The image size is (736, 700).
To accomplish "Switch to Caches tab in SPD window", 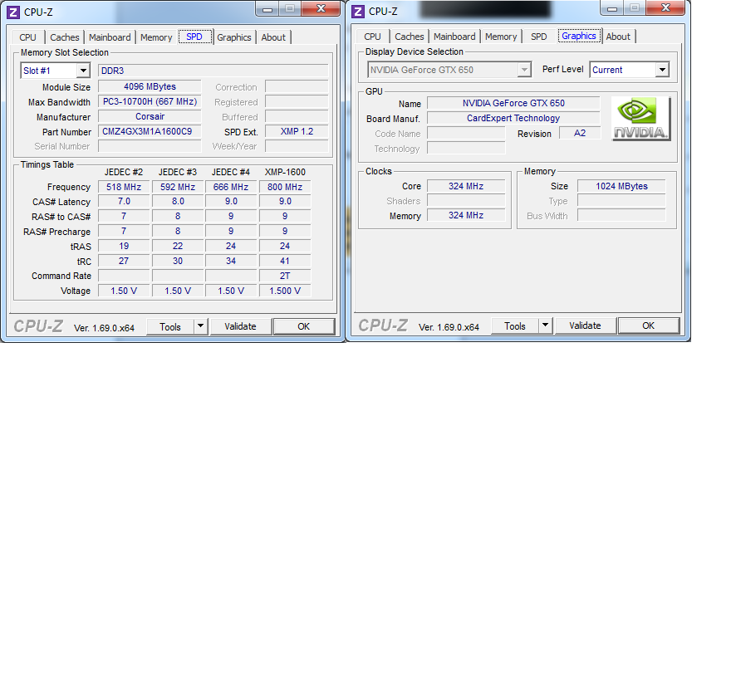I will click(65, 37).
